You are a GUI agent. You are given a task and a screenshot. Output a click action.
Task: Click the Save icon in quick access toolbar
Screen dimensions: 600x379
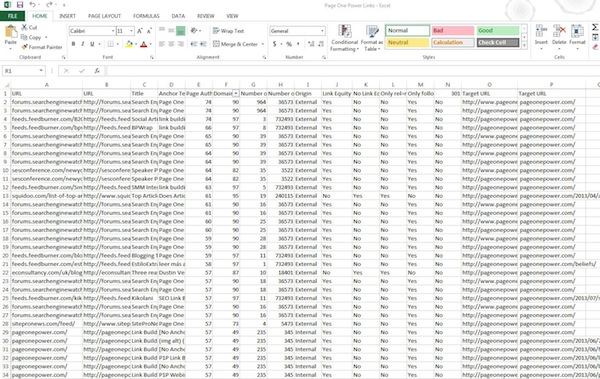click(x=20, y=5)
